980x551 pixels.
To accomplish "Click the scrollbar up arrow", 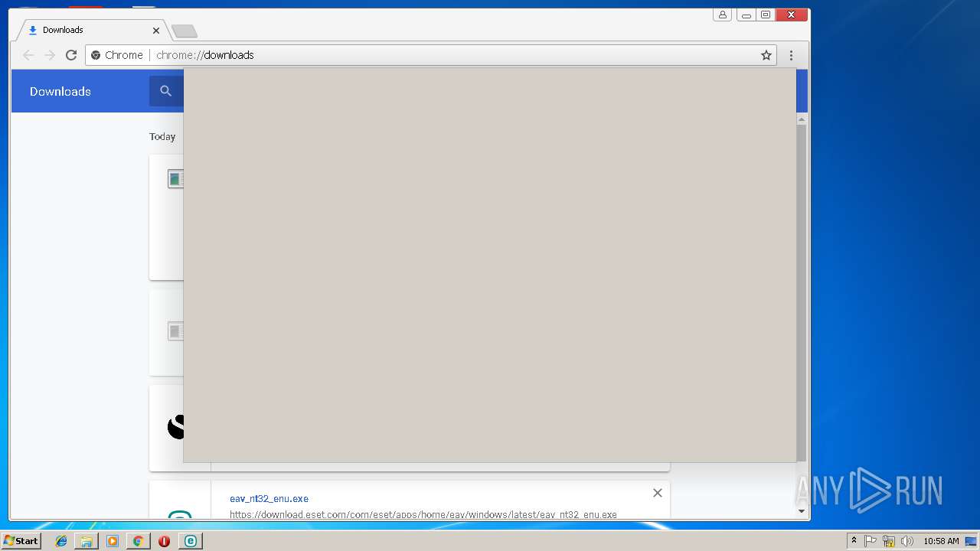I will [x=802, y=119].
